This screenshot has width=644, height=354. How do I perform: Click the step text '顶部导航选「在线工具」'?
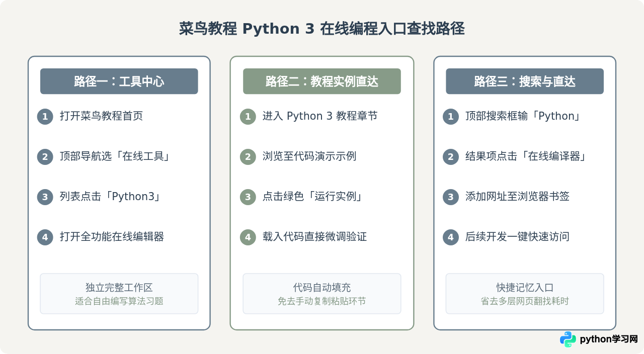(115, 156)
